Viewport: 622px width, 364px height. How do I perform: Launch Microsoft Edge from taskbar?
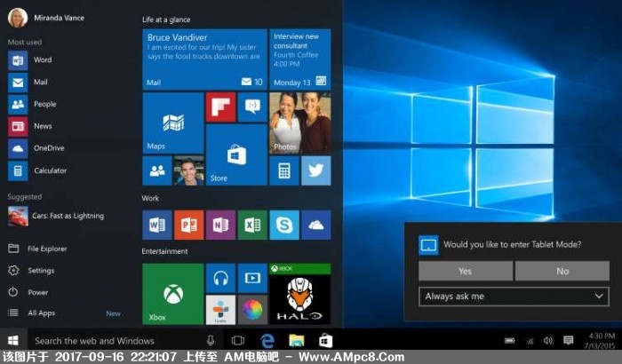pyautogui.click(x=267, y=340)
